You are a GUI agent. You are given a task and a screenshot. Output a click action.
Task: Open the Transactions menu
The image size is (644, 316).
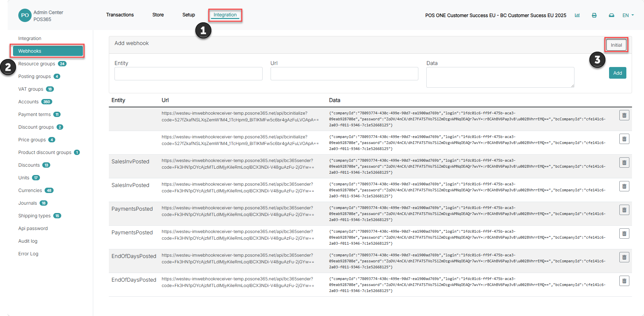point(120,15)
